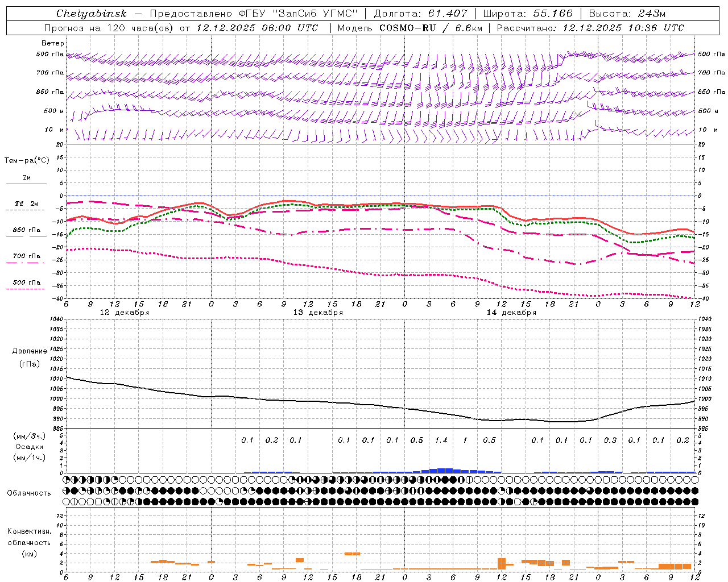Click the 'Облачность' cloud cover label
This screenshot has width=728, height=582.
[29, 493]
